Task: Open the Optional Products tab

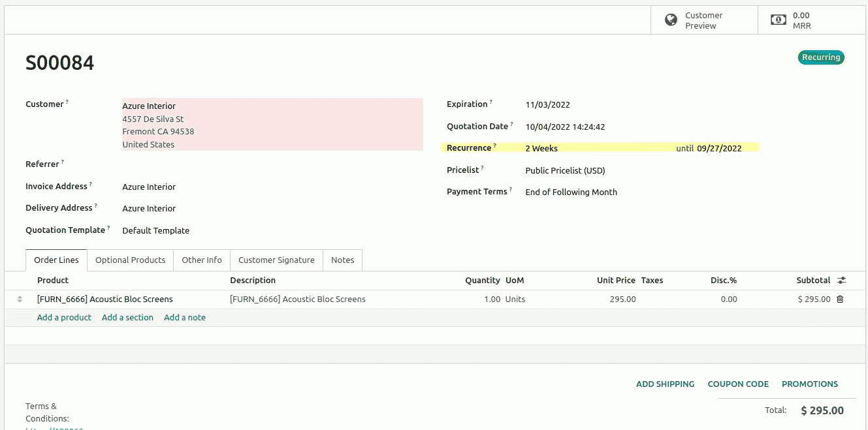Action: point(131,260)
